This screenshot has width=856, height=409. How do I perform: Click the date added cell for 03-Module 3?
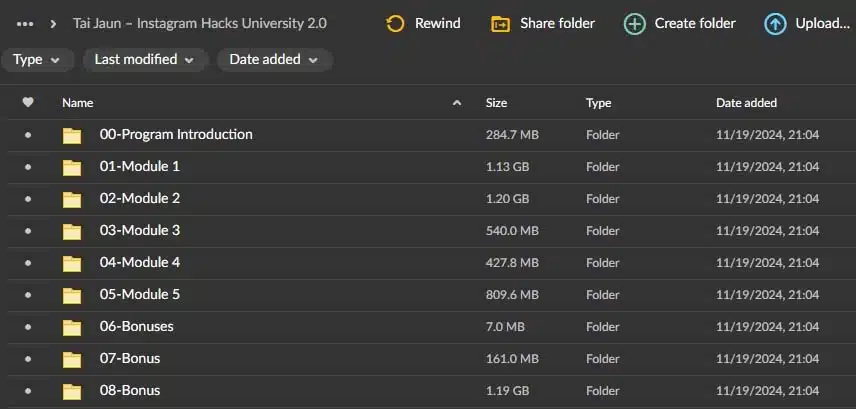pyautogui.click(x=768, y=231)
